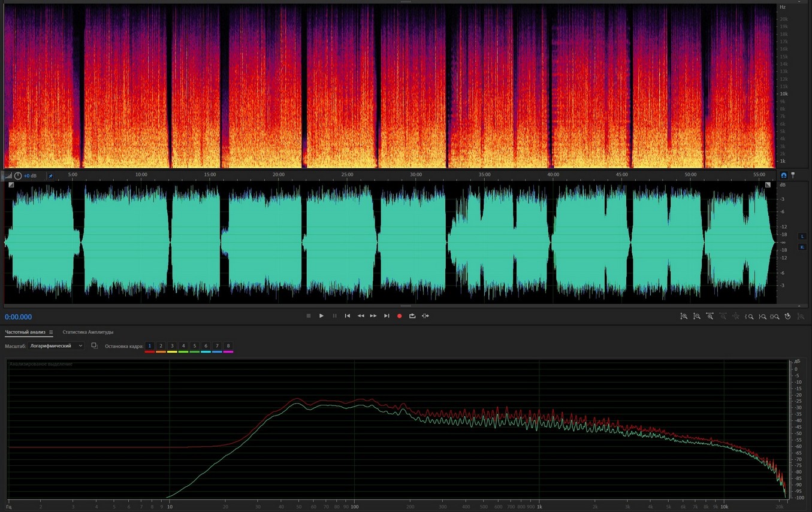
Task: Click frame hold button 1
Action: [x=150, y=346]
